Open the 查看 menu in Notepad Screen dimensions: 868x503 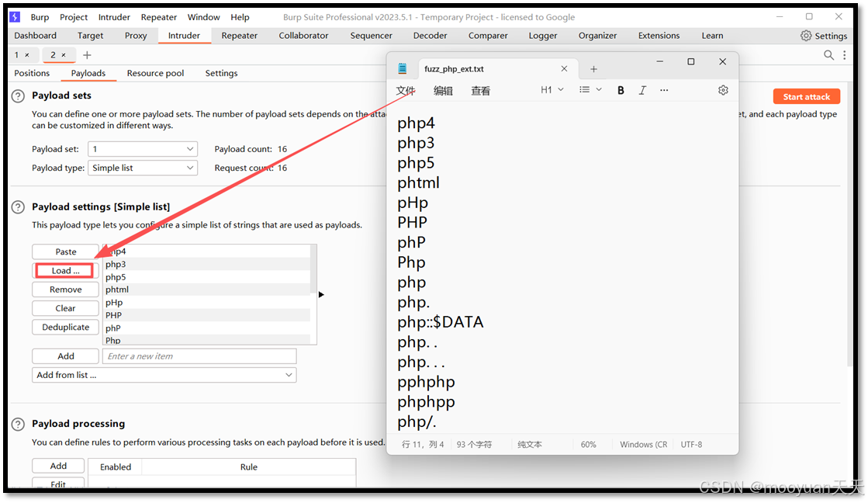(x=480, y=91)
